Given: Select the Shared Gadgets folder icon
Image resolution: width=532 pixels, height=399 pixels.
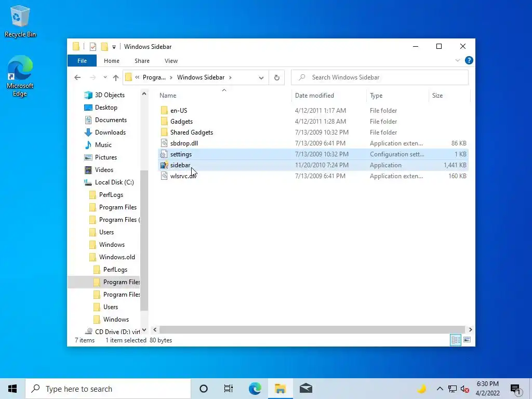Looking at the screenshot, I should (164, 132).
